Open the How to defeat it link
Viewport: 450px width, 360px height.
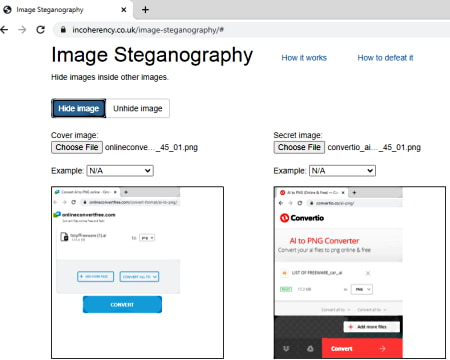tap(385, 58)
